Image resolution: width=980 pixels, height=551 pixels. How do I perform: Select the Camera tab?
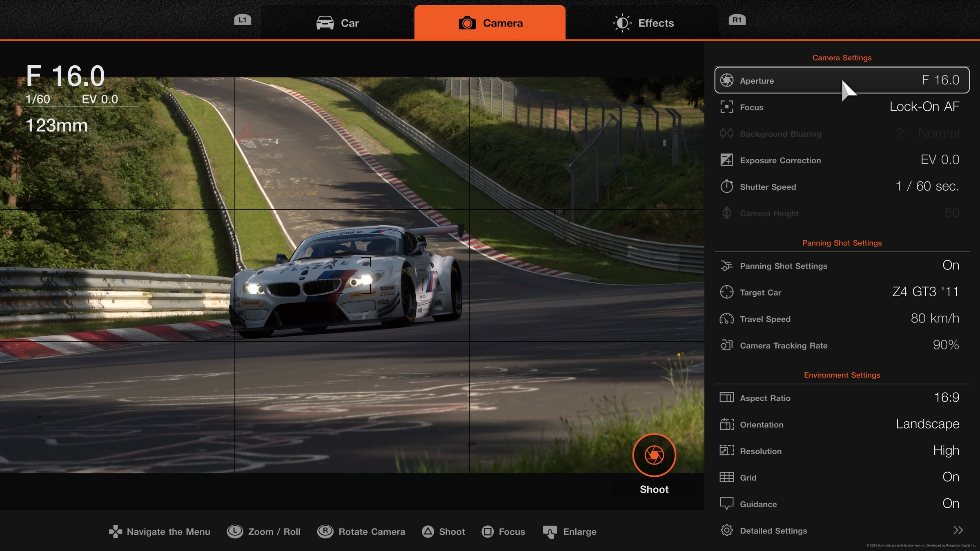[490, 23]
